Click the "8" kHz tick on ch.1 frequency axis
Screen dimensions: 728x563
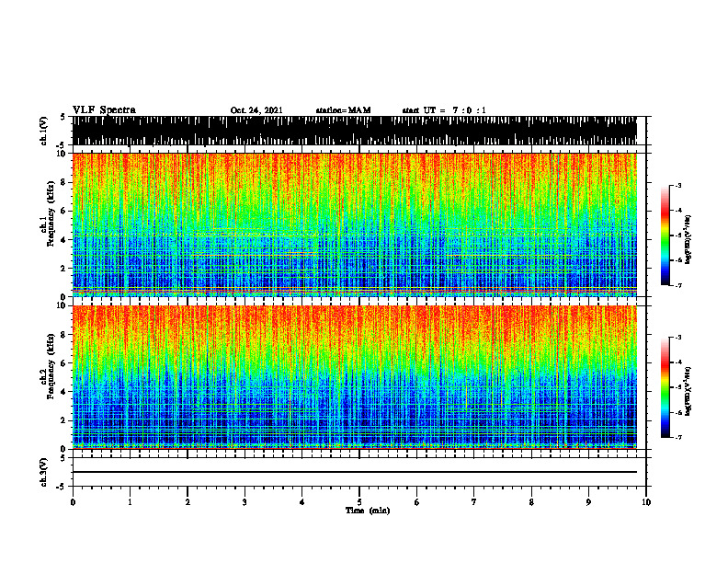63,182
